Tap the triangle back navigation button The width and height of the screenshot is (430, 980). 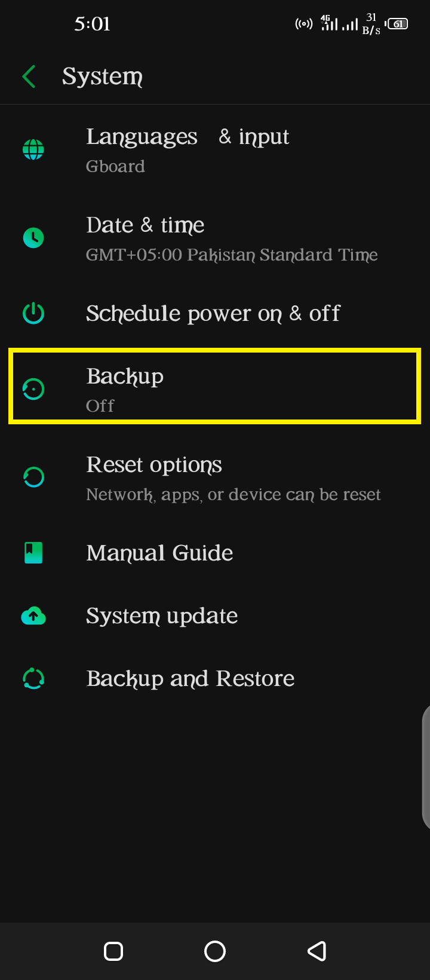[x=317, y=951]
